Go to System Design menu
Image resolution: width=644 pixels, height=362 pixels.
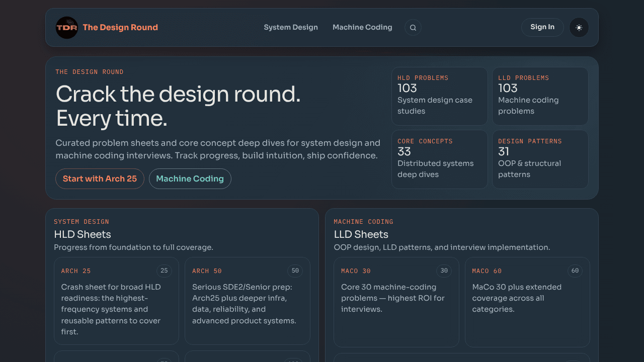[x=291, y=27]
